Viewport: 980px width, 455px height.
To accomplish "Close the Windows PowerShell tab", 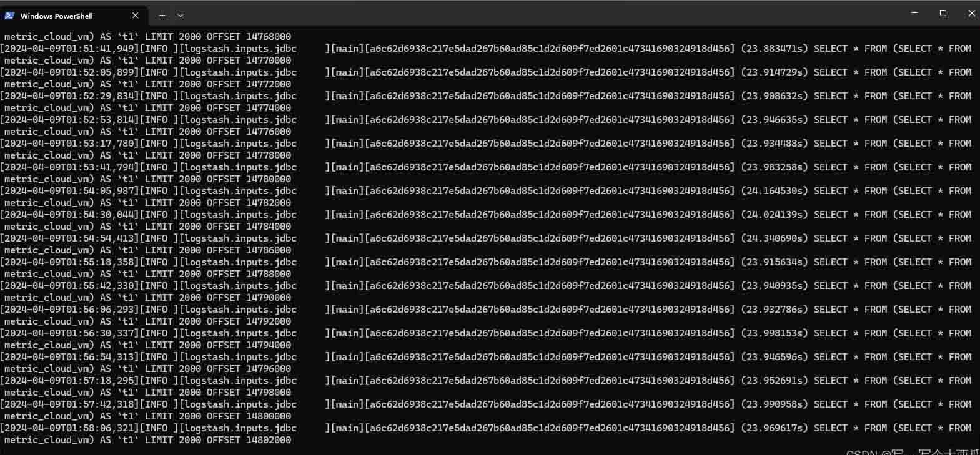I will 136,16.
